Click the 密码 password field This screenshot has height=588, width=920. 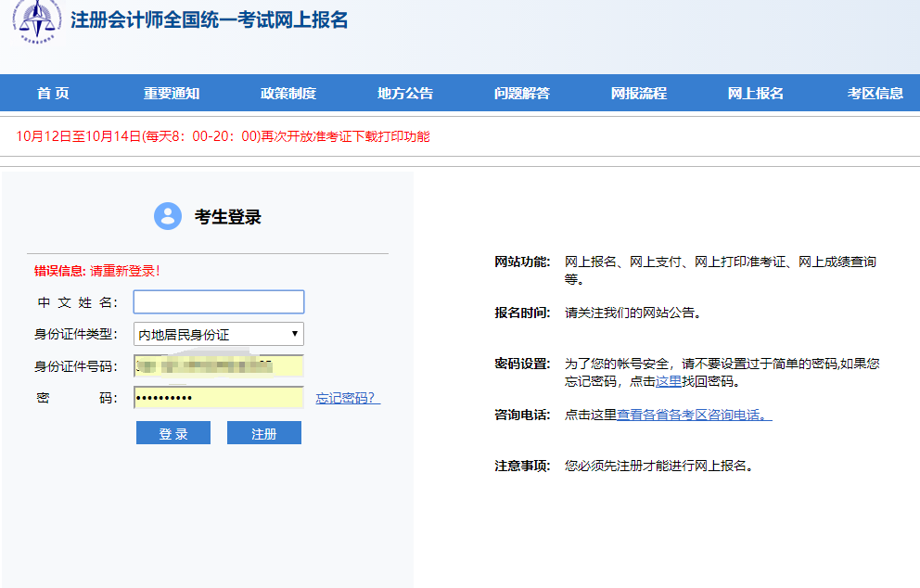[x=219, y=398]
